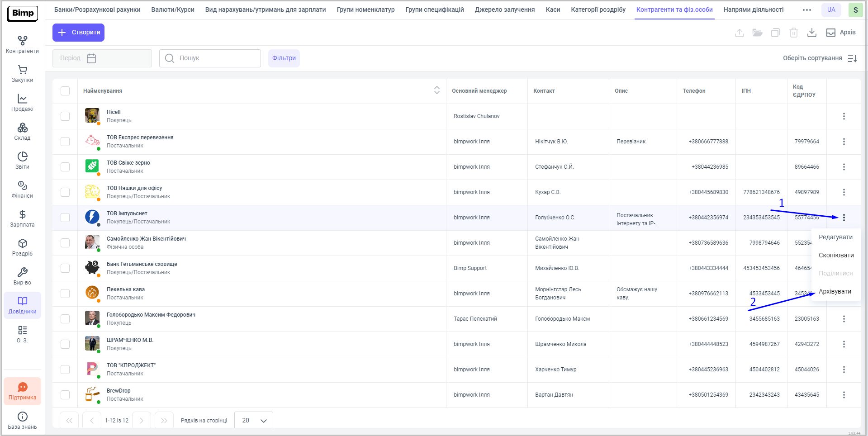
Task: Open the Період date picker field
Action: pos(102,58)
